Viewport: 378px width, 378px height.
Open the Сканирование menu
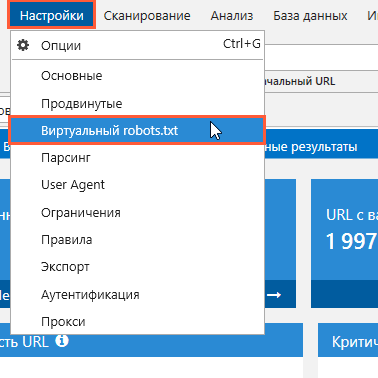click(x=147, y=16)
